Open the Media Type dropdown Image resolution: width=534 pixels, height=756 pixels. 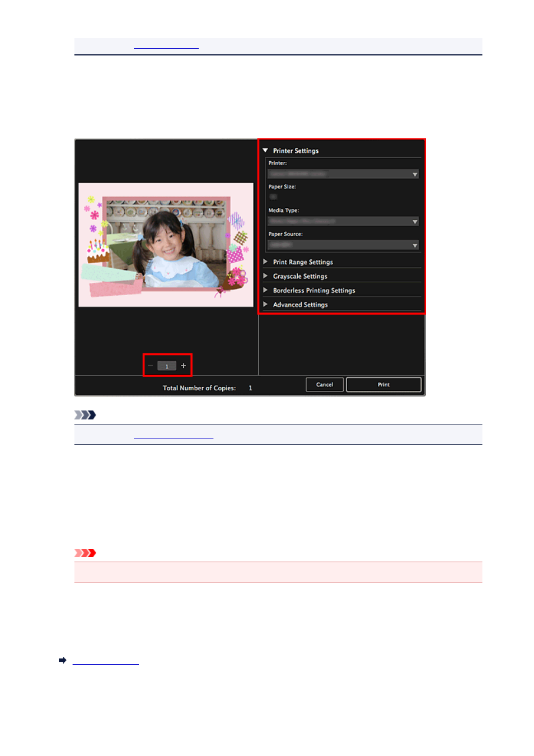click(343, 222)
